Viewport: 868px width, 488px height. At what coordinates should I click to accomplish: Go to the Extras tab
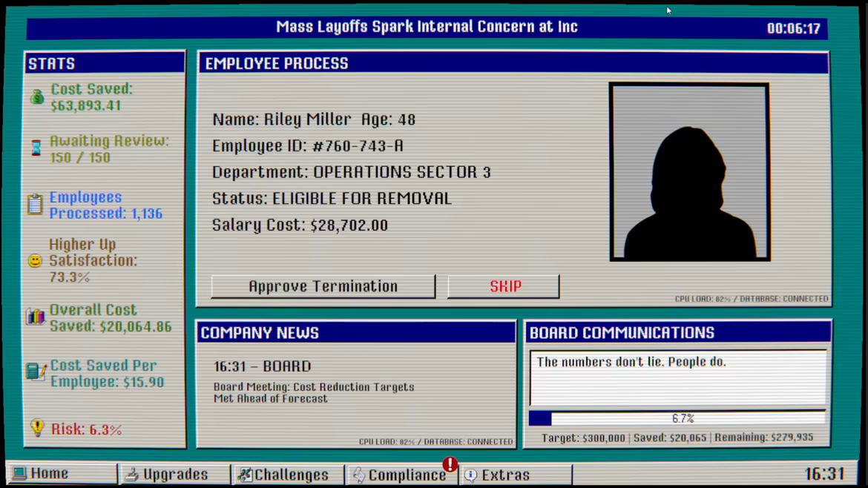click(516, 475)
